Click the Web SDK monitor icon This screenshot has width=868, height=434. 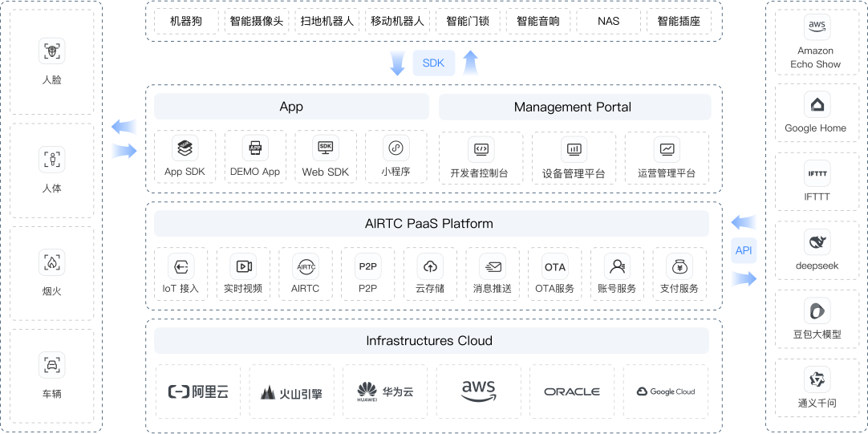(x=326, y=148)
